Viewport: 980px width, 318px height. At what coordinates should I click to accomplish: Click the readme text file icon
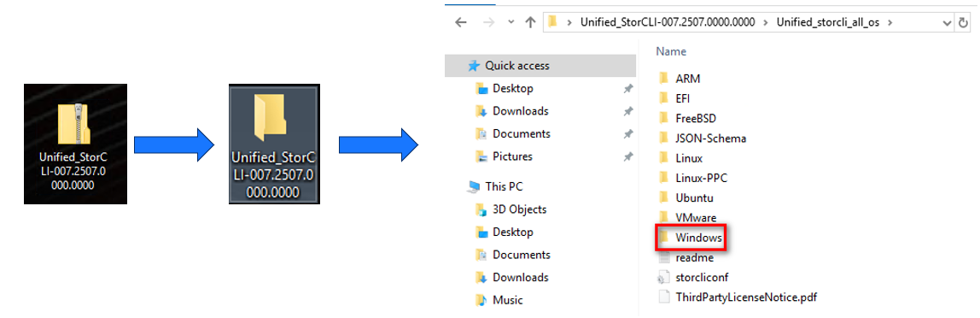click(664, 257)
